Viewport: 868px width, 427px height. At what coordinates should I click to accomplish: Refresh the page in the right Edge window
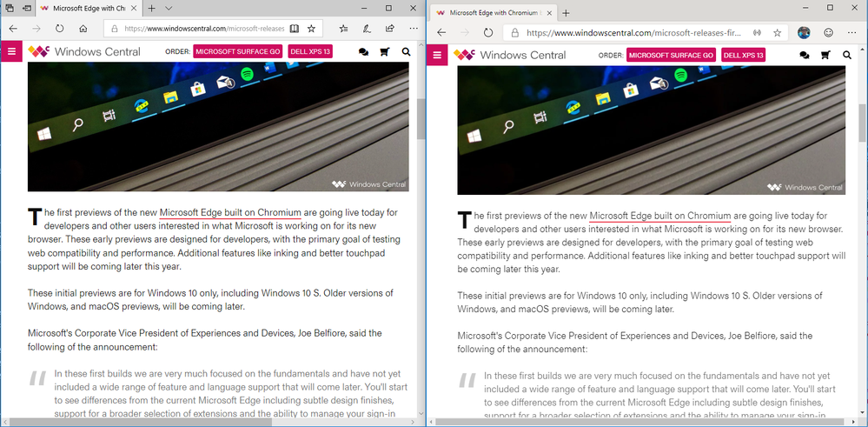click(x=487, y=33)
